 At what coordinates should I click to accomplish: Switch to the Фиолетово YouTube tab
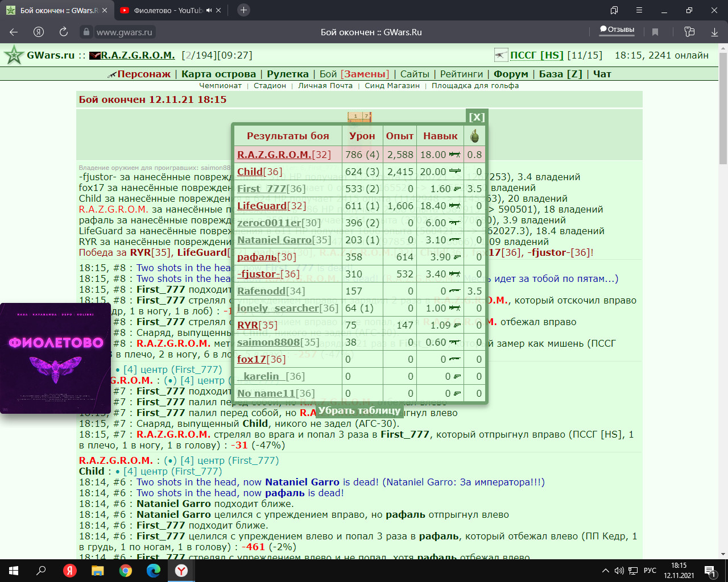[168, 10]
